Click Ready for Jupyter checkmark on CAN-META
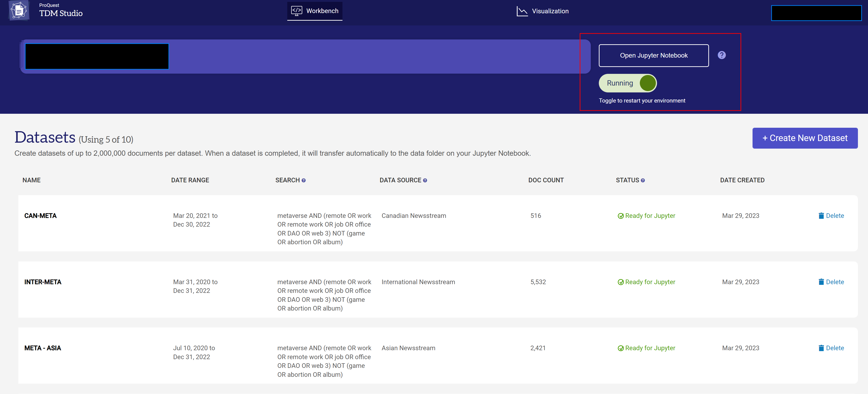The image size is (868, 394). 620,216
